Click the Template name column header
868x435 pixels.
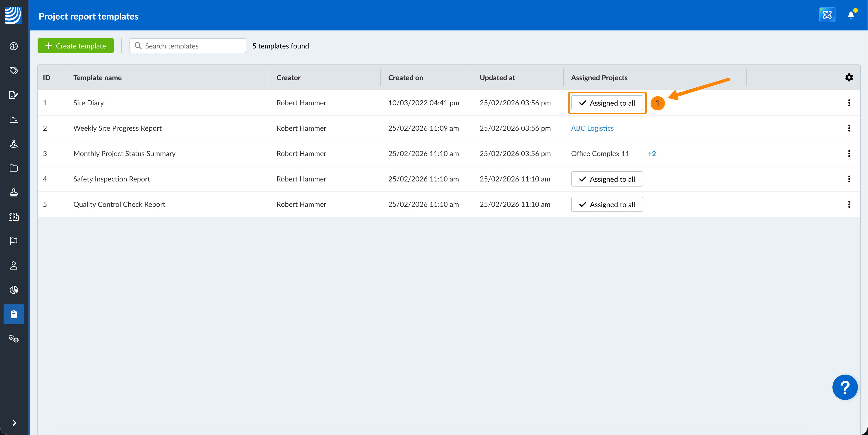coord(97,78)
